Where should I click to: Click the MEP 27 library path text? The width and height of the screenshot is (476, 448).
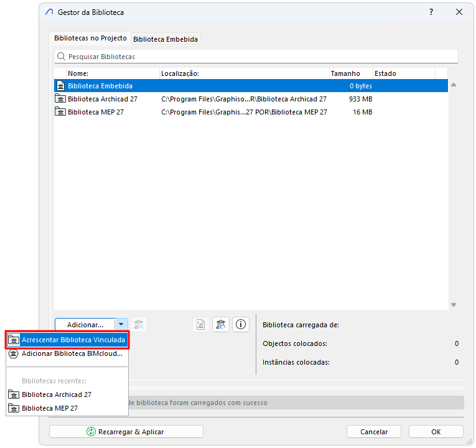[244, 112]
